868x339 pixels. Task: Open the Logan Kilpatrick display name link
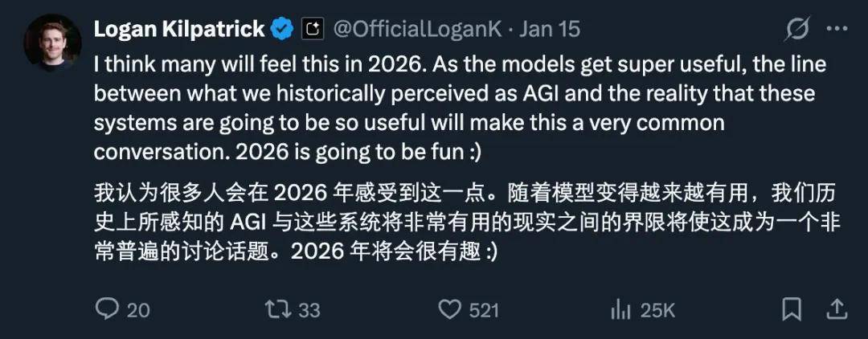click(x=179, y=30)
